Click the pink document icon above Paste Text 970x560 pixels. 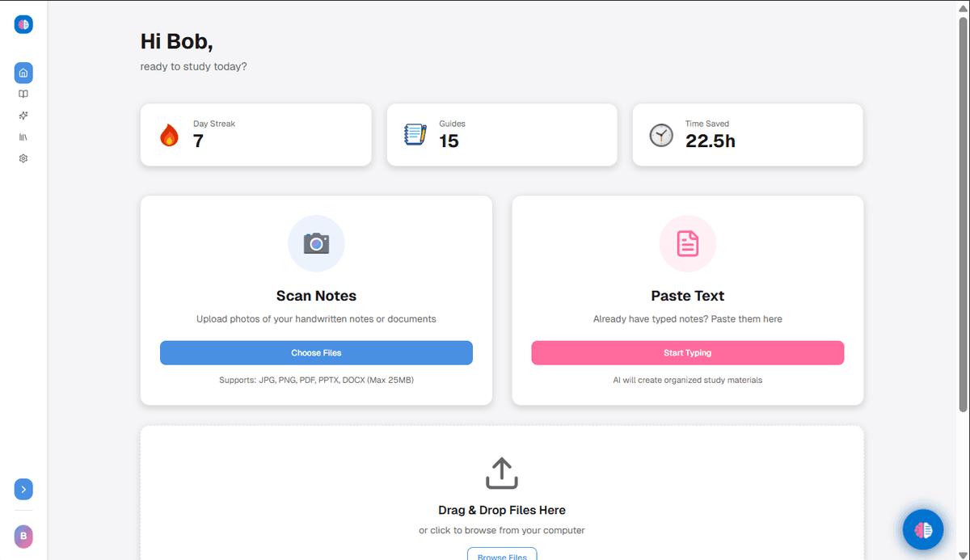point(687,243)
